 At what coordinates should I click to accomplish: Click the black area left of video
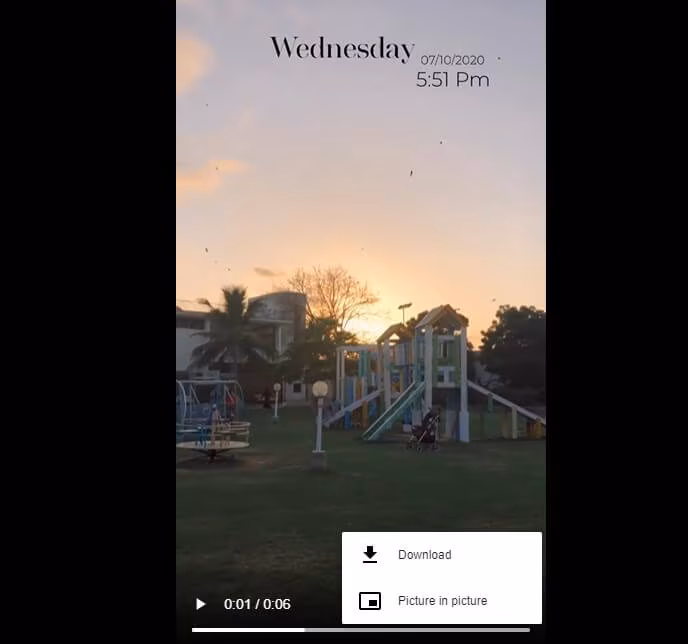pyautogui.click(x=88, y=322)
